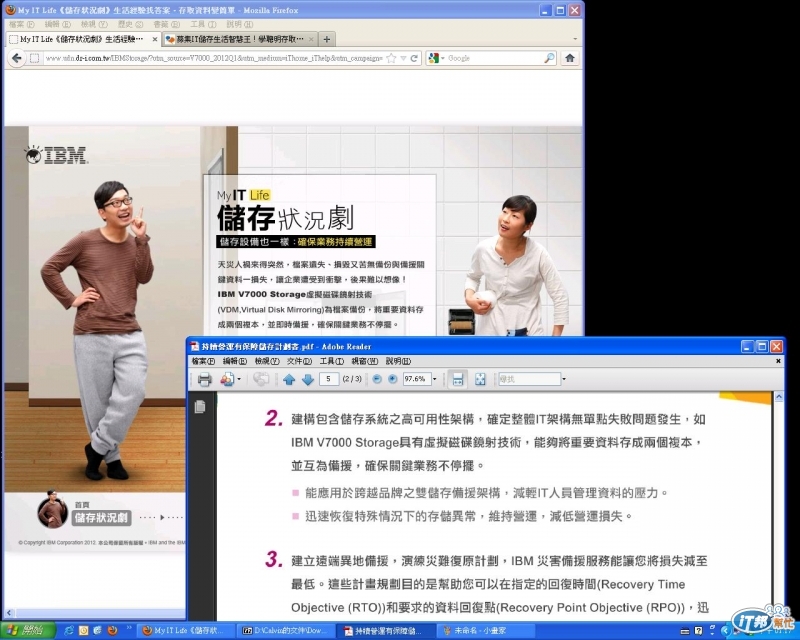Screen dimensions: 800x640
Task: Click the Windows Start button
Action: (x=28, y=631)
